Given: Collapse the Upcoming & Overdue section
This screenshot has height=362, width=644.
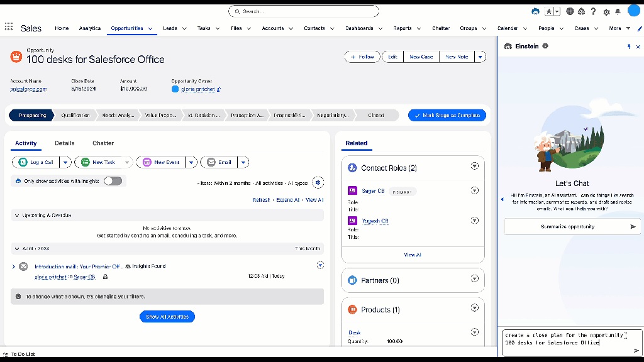Looking at the screenshot, I should tap(17, 216).
